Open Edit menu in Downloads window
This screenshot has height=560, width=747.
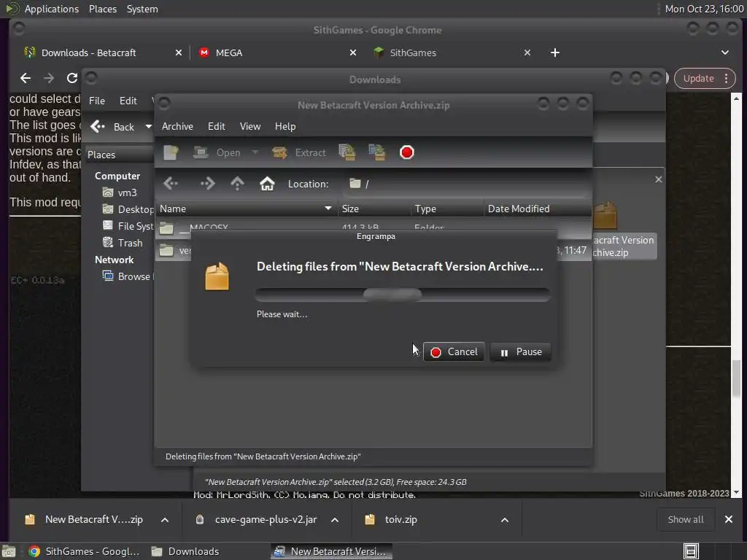click(128, 101)
